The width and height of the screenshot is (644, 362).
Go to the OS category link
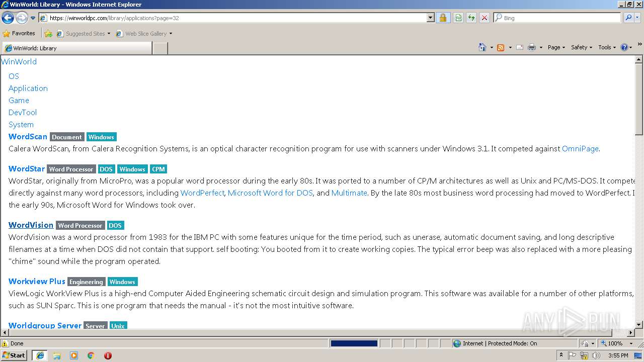point(14,76)
